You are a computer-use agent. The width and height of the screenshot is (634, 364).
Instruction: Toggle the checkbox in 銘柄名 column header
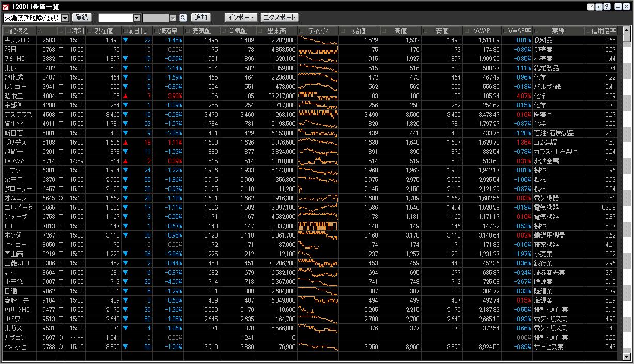(6, 31)
